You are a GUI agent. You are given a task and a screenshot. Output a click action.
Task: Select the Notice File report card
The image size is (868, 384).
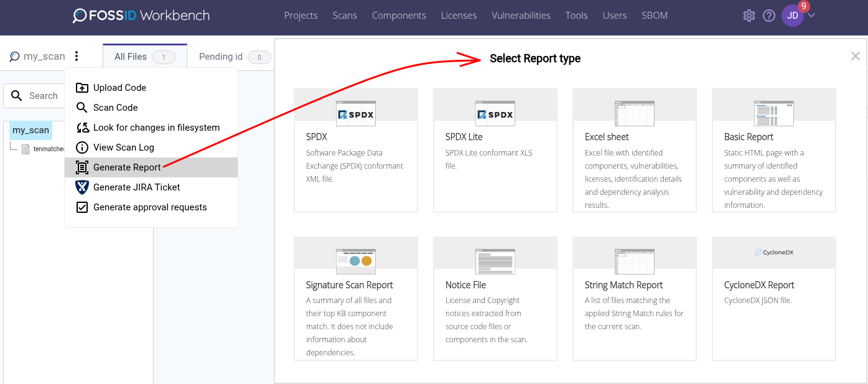click(495, 298)
